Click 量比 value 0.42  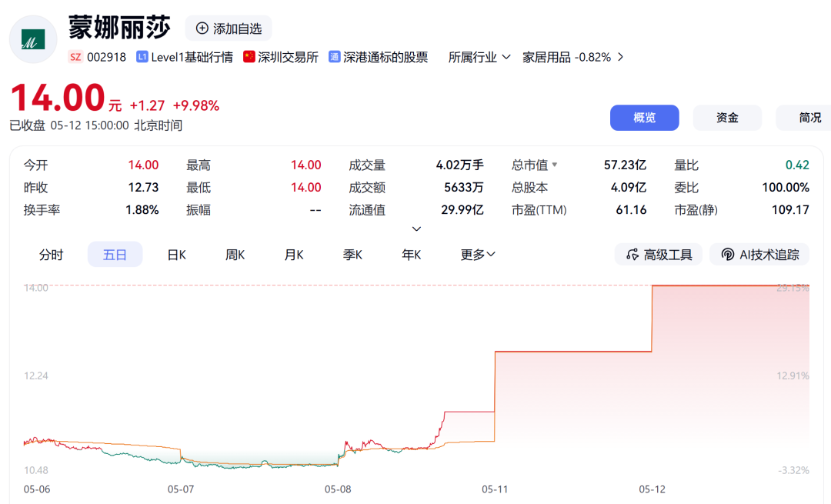coord(797,165)
